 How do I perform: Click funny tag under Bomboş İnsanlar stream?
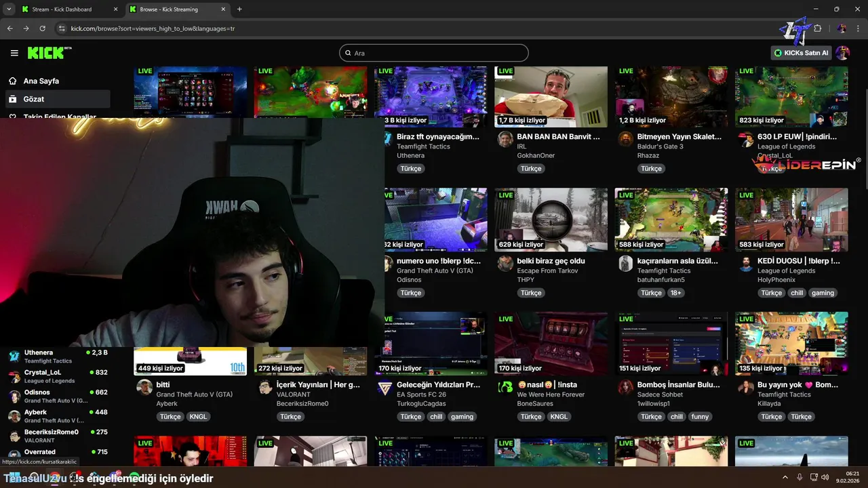[700, 417]
